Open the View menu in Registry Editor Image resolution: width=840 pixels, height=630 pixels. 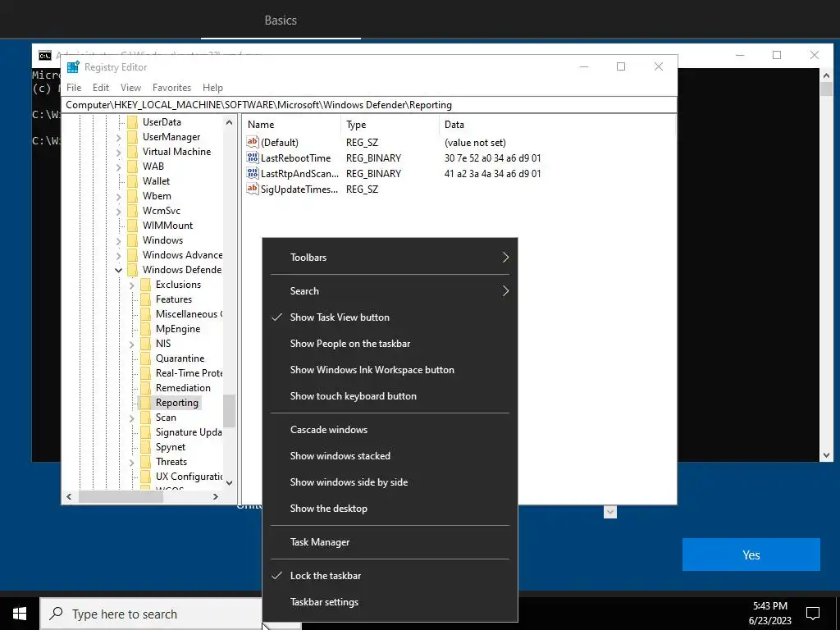coord(130,87)
